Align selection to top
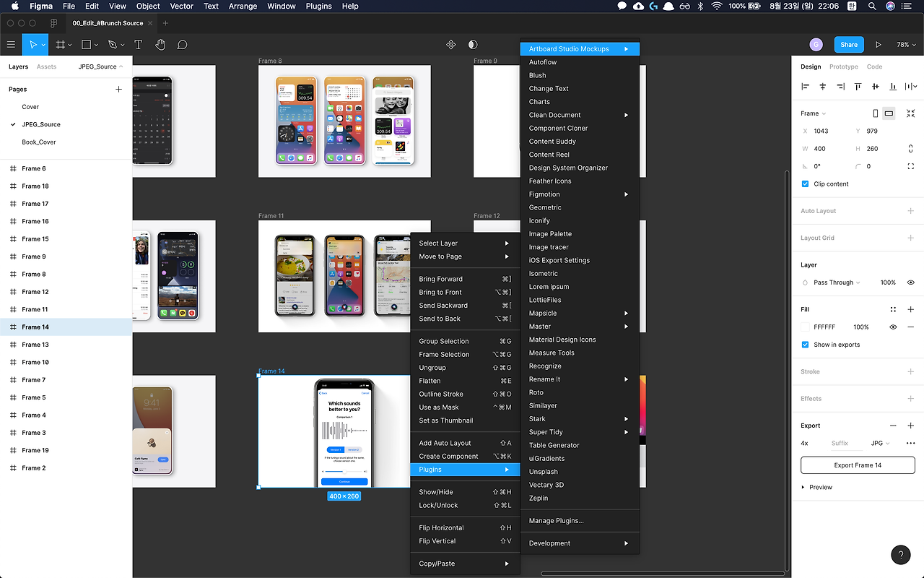Image resolution: width=924 pixels, height=578 pixels. pos(858,87)
